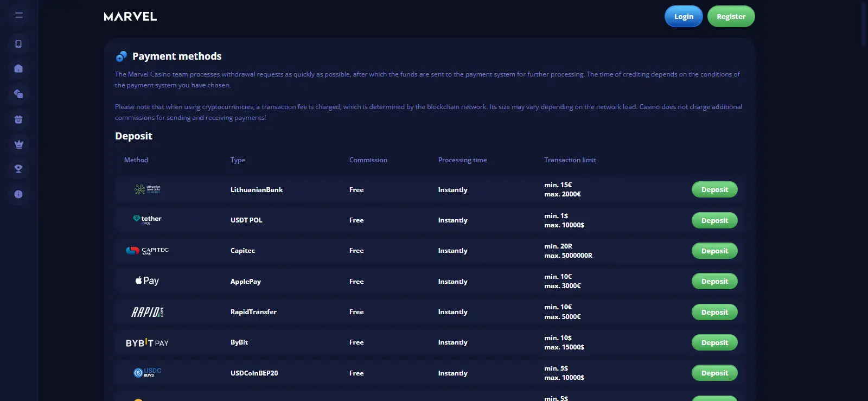The width and height of the screenshot is (868, 401).
Task: Click the Deposit section heading
Action: point(133,136)
